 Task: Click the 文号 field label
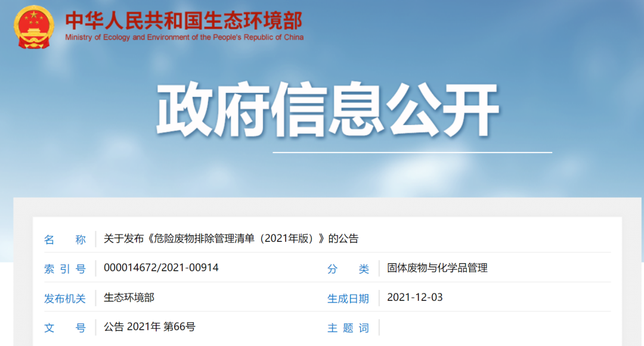(65, 328)
